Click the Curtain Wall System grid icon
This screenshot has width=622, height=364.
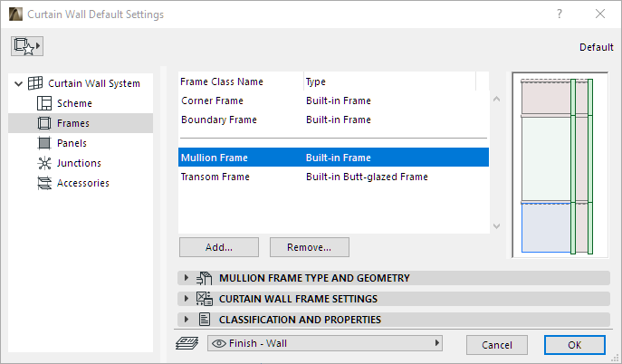tap(36, 83)
